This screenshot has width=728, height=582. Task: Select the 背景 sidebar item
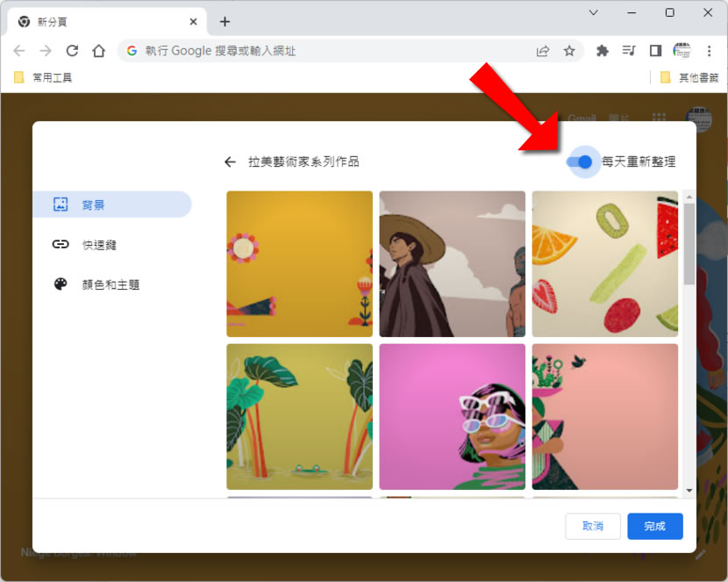112,205
